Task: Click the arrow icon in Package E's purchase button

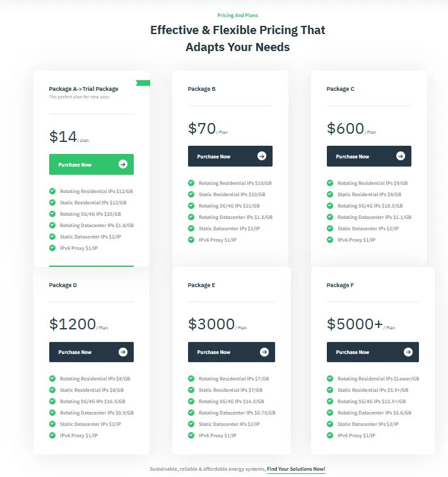Action: click(x=264, y=352)
